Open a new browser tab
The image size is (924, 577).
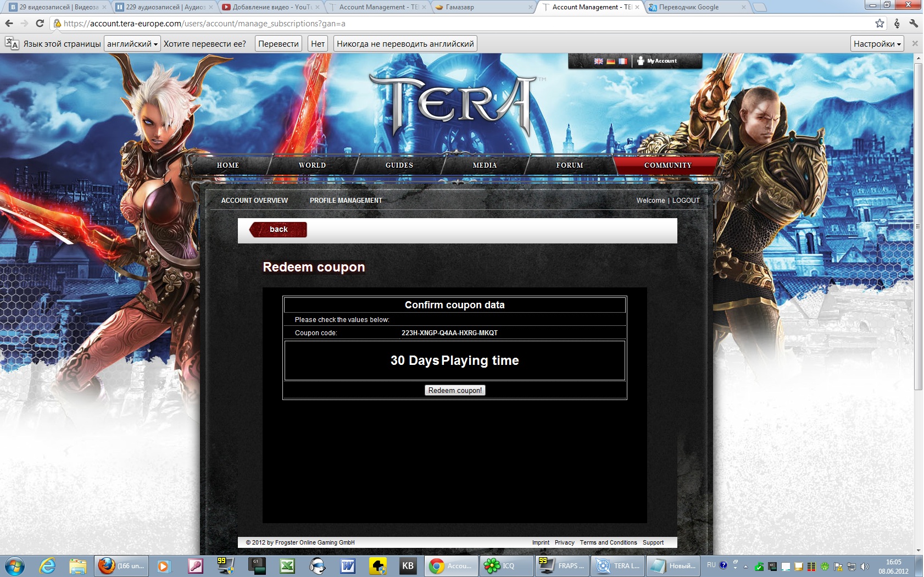tap(759, 7)
